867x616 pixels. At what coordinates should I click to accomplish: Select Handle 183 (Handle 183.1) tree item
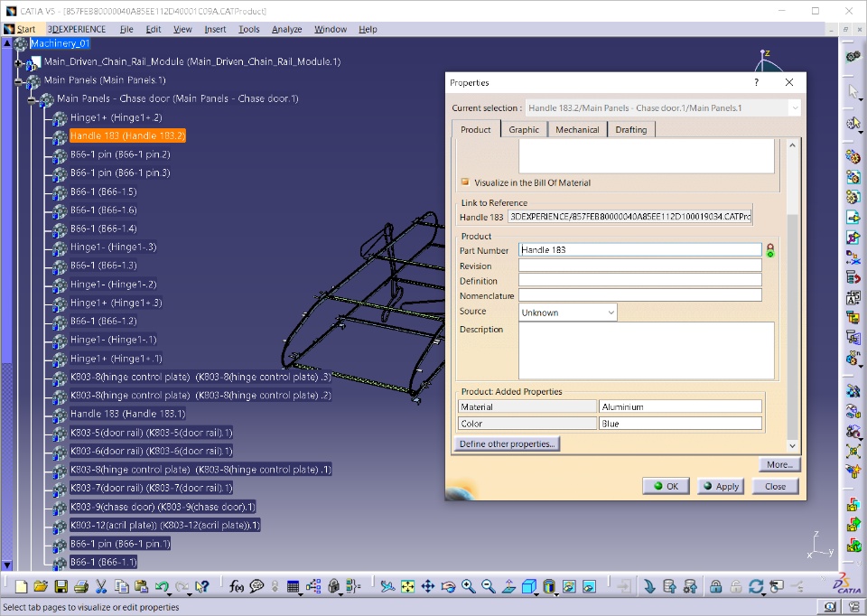127,414
